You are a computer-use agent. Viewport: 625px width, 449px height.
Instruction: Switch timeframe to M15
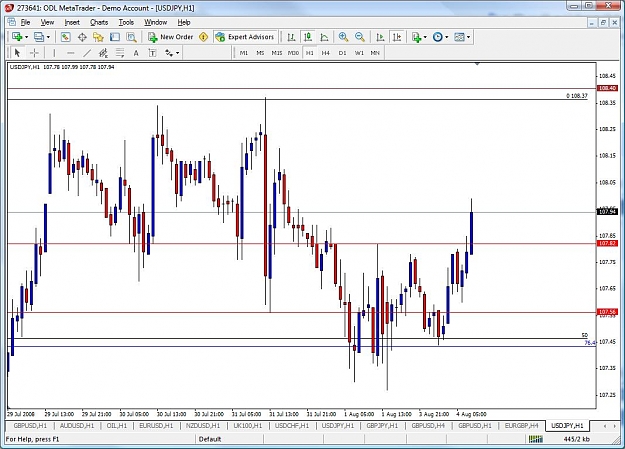(x=277, y=53)
